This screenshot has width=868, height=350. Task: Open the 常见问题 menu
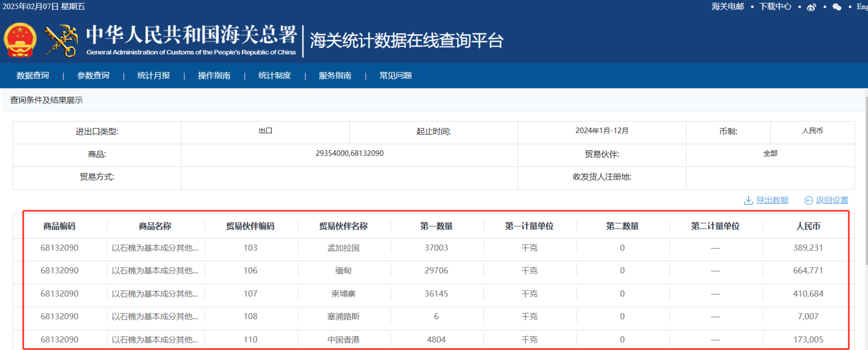396,76
